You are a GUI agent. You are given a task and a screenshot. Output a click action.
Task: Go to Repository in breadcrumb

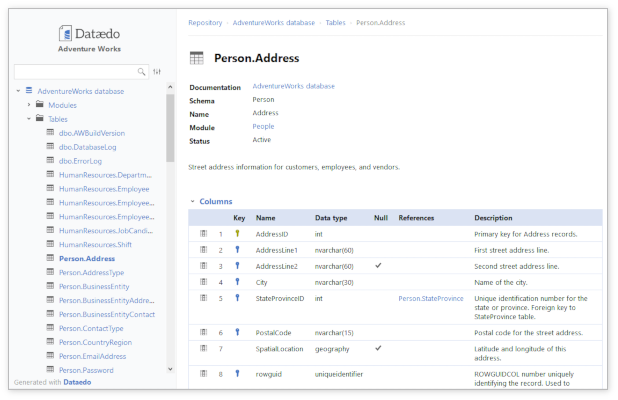click(205, 23)
